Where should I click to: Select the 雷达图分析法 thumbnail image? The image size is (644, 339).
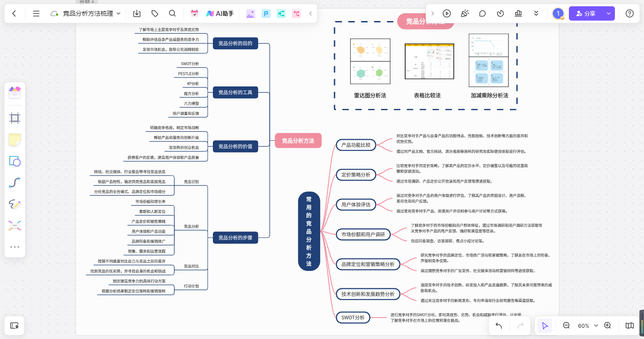pyautogui.click(x=370, y=61)
